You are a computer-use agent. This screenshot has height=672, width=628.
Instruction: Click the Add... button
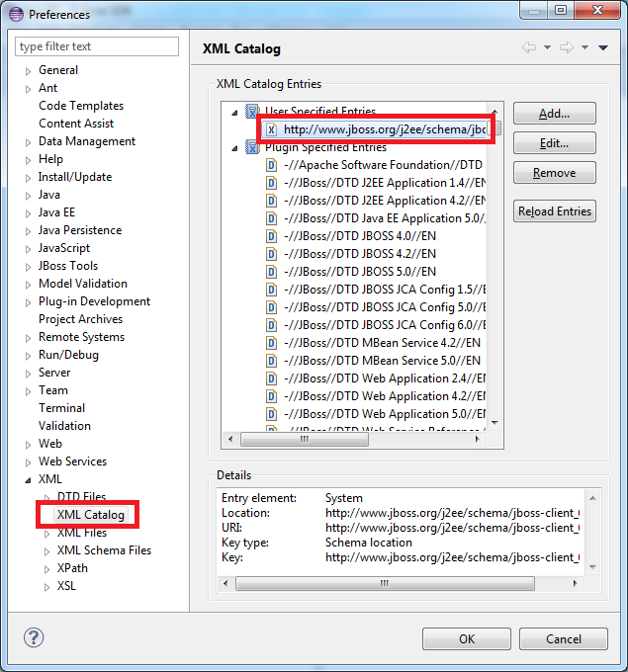[x=554, y=114]
